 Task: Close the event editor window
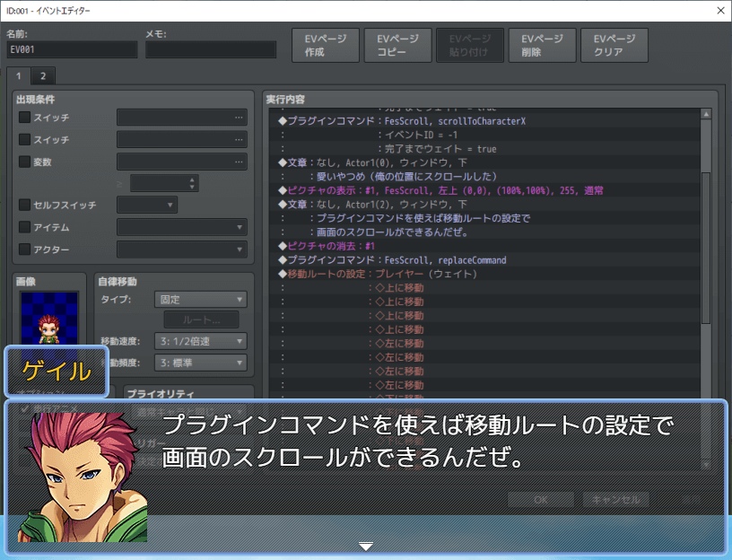click(x=721, y=10)
